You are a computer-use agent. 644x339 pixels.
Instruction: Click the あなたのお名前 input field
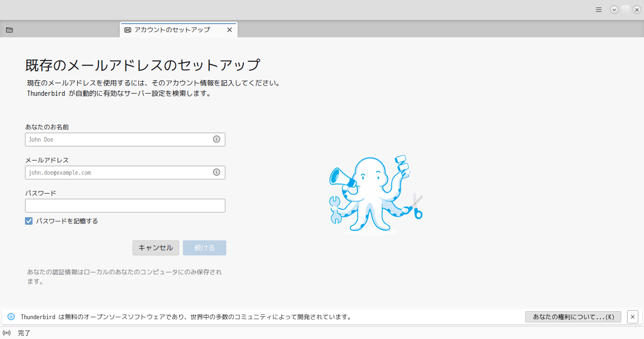click(125, 139)
